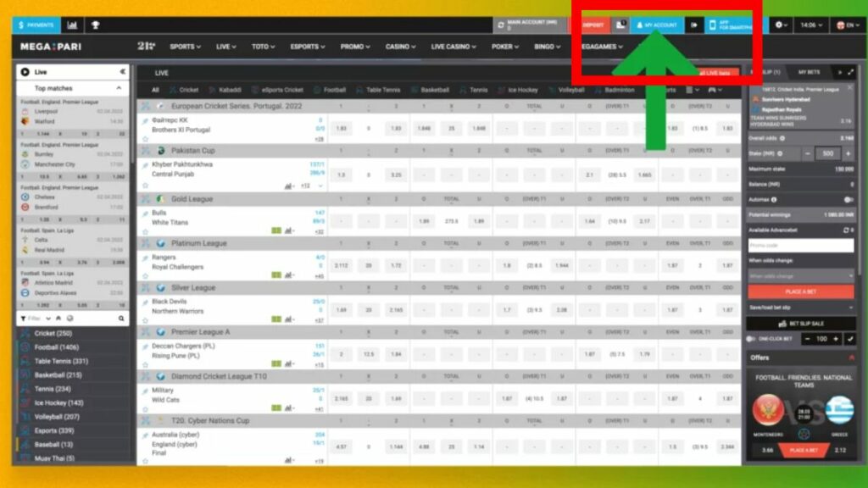
Task: Open Table Tennis (331) in sports list
Action: [61, 361]
